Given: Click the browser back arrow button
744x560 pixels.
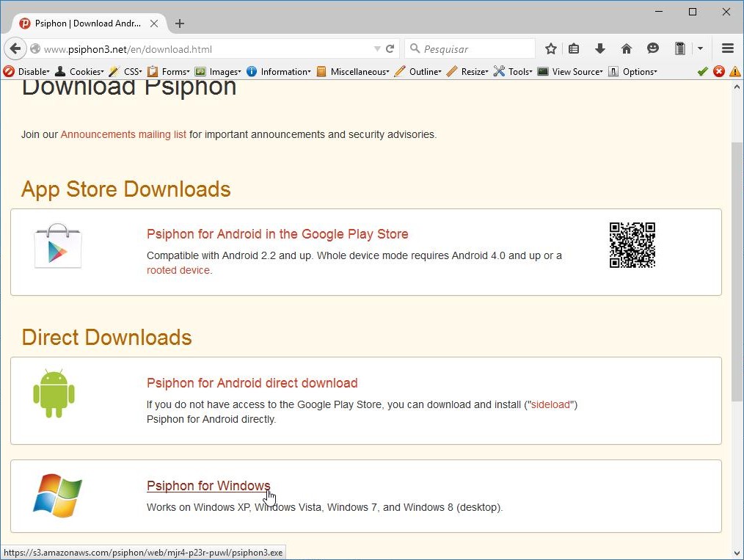Looking at the screenshot, I should [x=15, y=48].
